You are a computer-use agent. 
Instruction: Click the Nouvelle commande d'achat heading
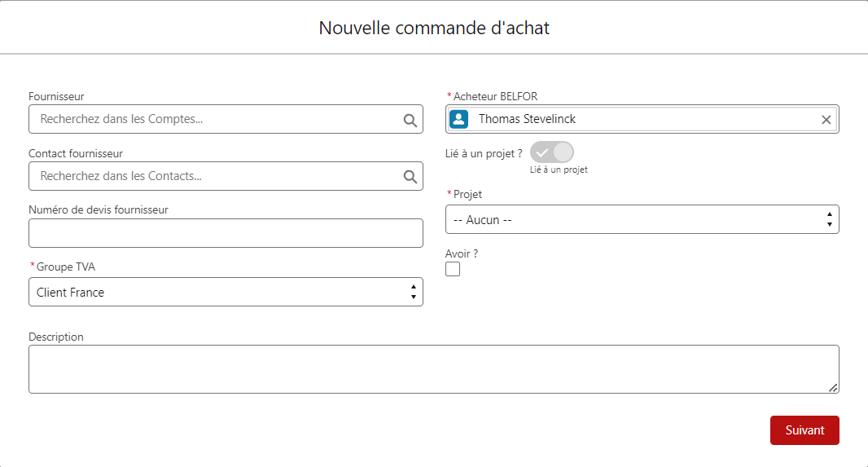click(434, 28)
